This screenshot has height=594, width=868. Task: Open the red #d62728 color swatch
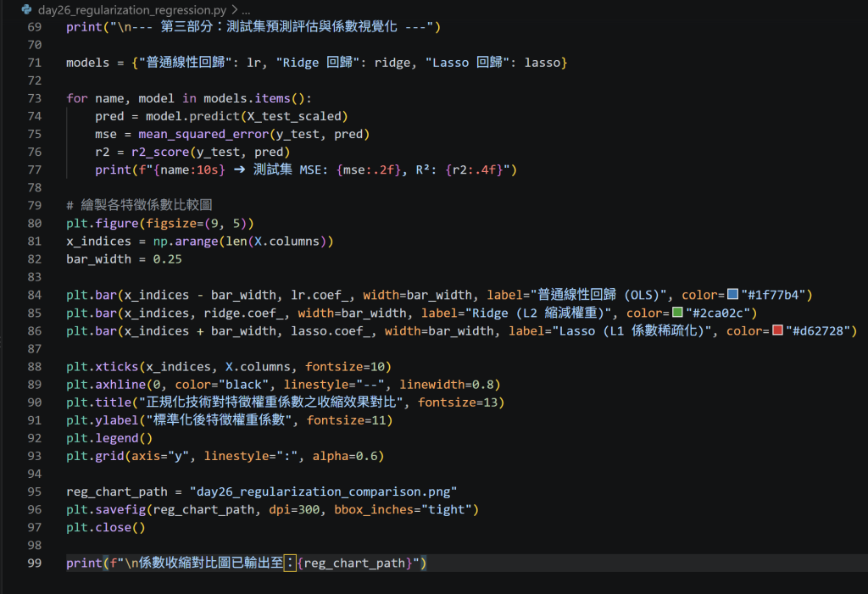pyautogui.click(x=777, y=330)
